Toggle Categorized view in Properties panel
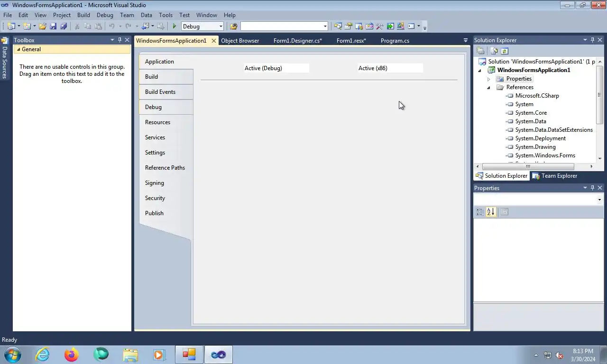The height and width of the screenshot is (364, 607). click(480, 212)
